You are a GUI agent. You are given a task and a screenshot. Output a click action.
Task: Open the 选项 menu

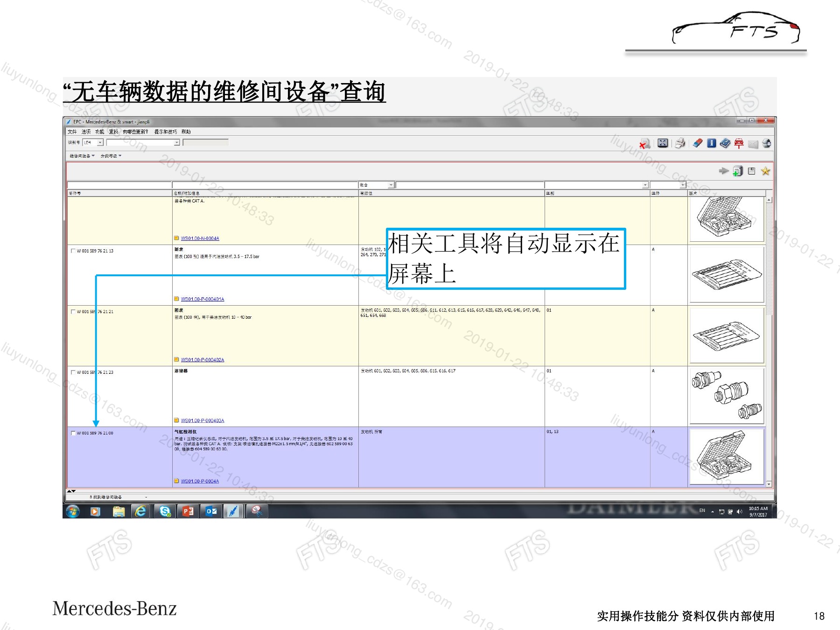click(x=86, y=132)
